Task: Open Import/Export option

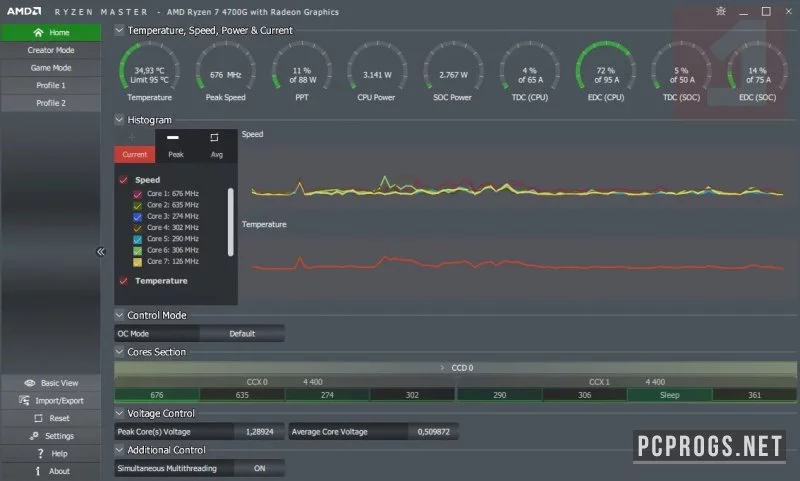Action: click(x=51, y=401)
